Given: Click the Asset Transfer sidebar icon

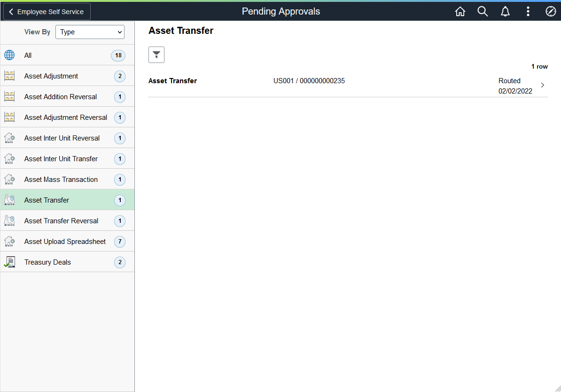Looking at the screenshot, I should click(x=9, y=200).
